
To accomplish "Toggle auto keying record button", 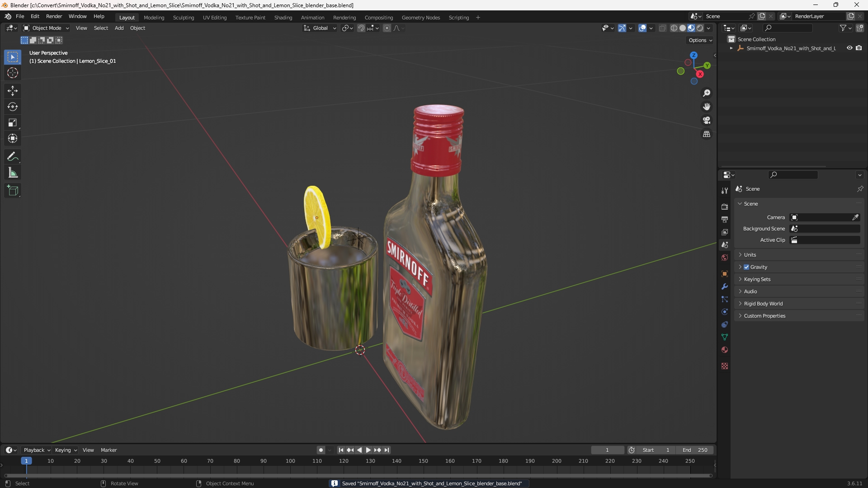I will point(321,450).
